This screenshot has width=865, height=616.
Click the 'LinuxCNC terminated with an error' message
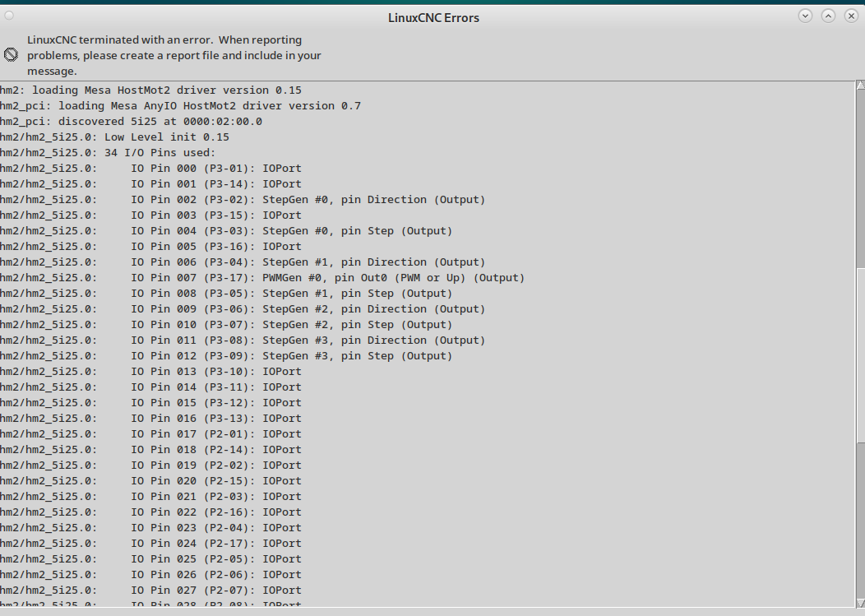pos(173,55)
